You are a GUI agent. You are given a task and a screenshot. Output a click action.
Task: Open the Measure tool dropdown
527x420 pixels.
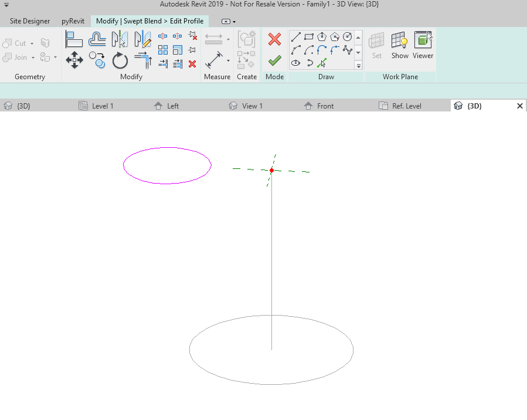228,40
